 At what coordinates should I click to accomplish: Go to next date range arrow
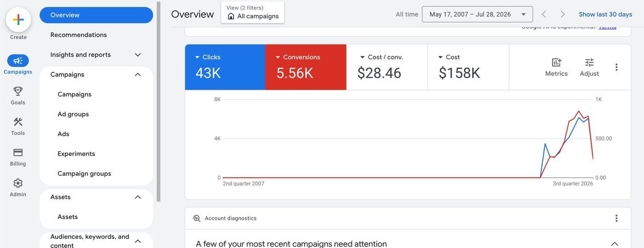[x=563, y=14]
